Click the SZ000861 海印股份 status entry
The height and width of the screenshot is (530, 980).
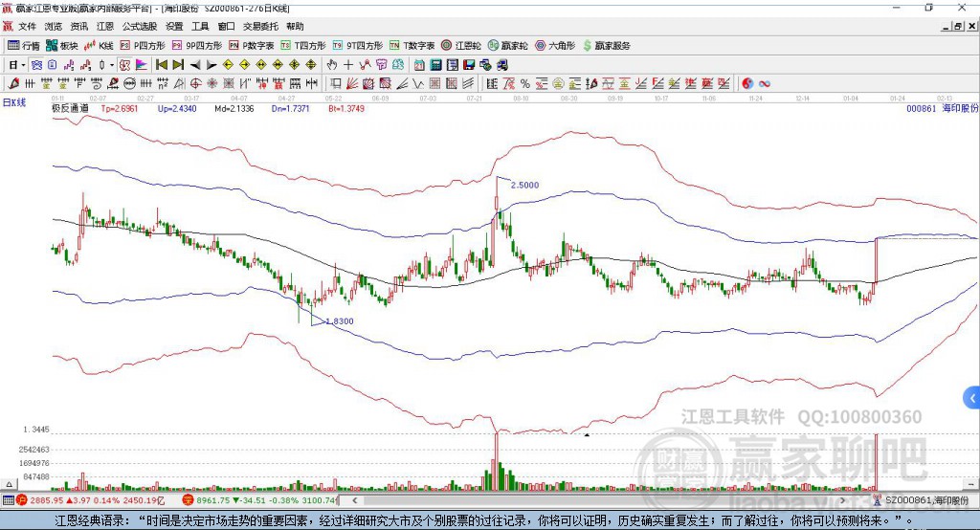click(x=925, y=500)
